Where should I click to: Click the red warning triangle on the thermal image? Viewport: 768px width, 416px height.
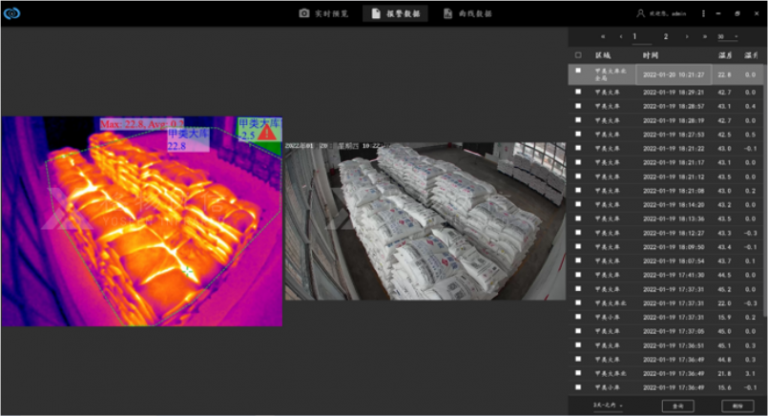(x=267, y=132)
